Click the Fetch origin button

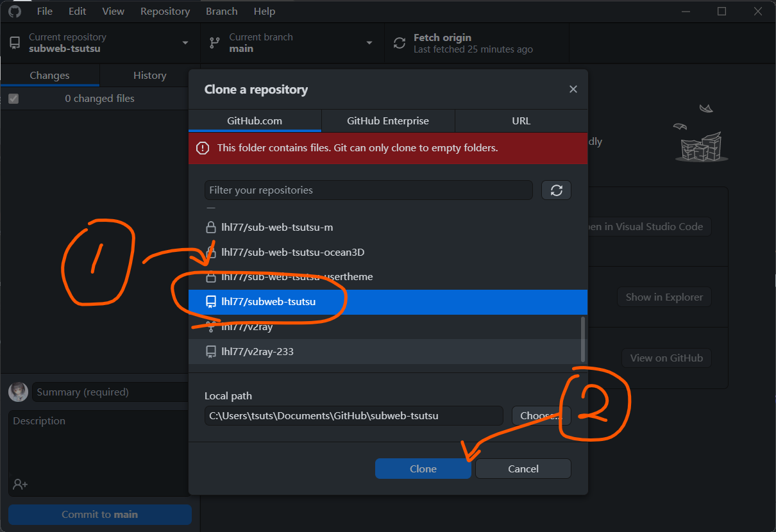point(477,43)
